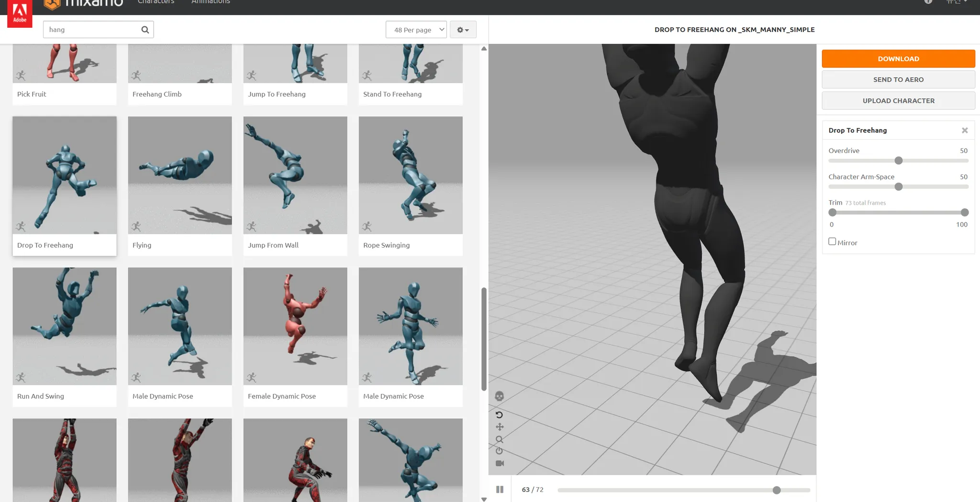This screenshot has height=502, width=980.
Task: Click running-man icon on Jump From Wall thumbnail
Action: coord(251,226)
